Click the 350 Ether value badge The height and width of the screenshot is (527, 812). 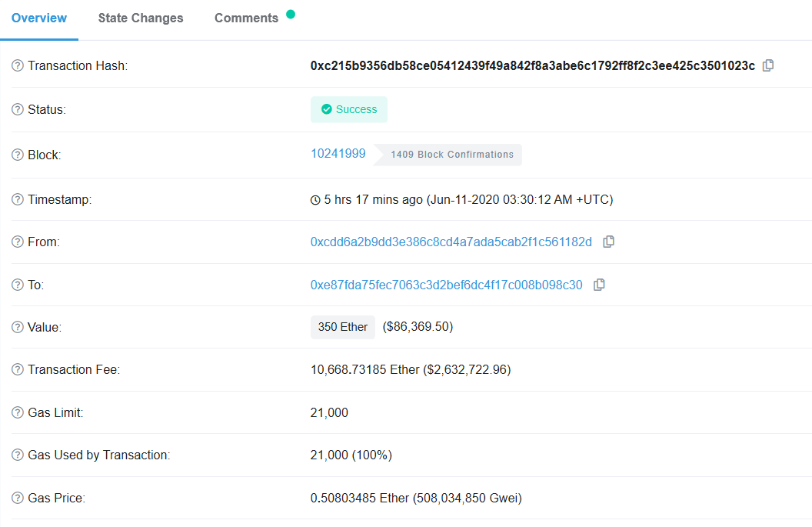pos(343,327)
